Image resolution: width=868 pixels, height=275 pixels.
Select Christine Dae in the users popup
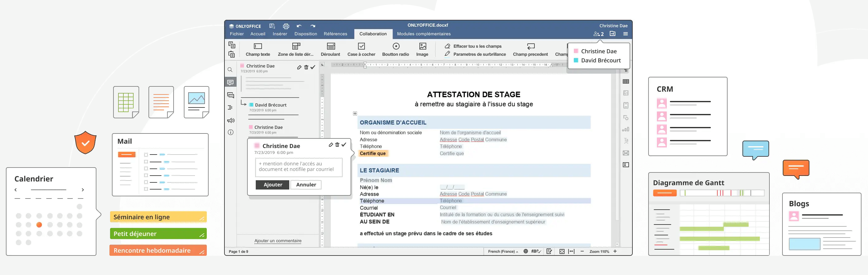click(x=595, y=51)
